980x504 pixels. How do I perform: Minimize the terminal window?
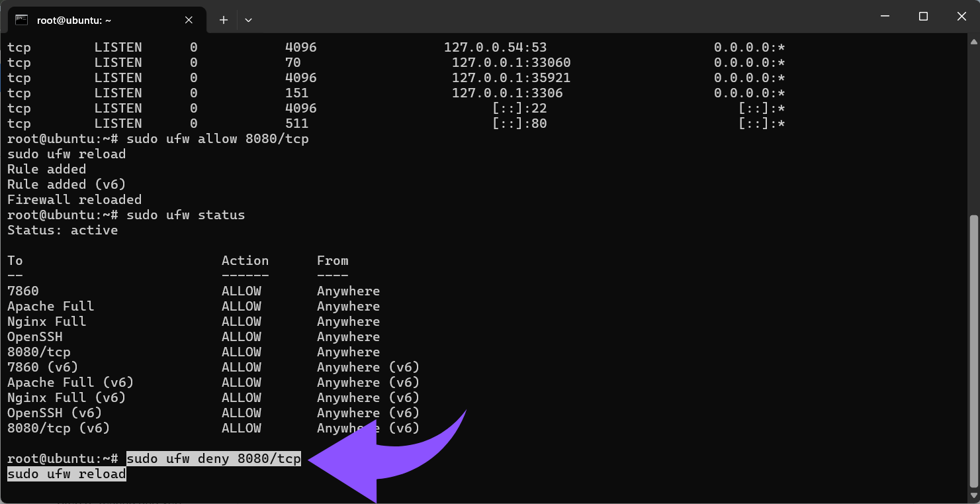click(x=885, y=17)
